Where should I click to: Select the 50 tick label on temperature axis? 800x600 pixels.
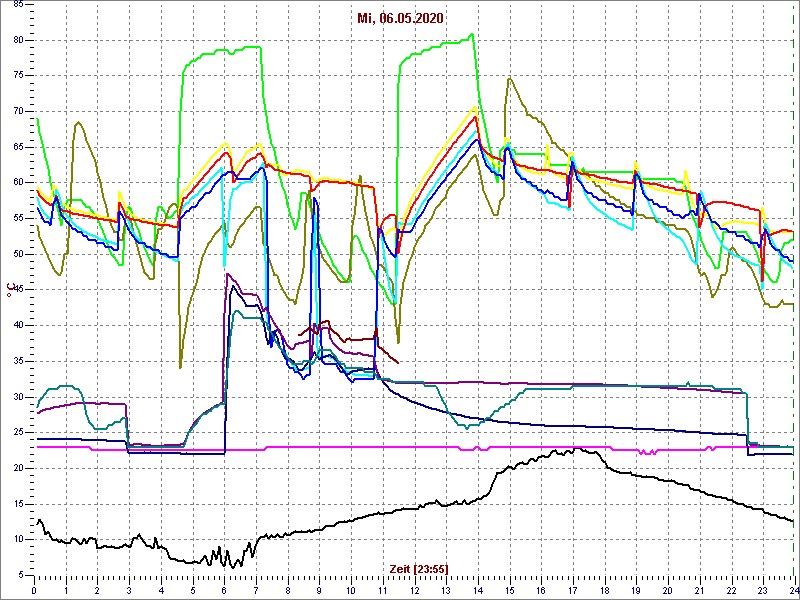pos(17,254)
